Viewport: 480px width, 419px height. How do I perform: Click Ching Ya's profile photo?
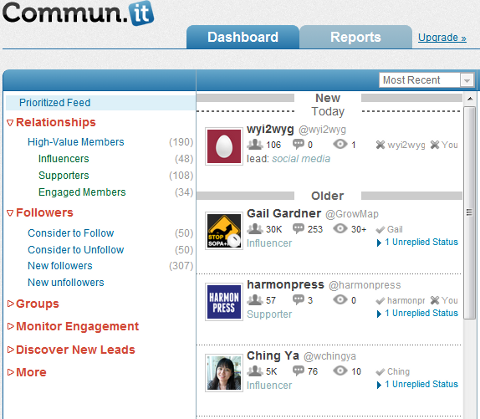pyautogui.click(x=224, y=373)
